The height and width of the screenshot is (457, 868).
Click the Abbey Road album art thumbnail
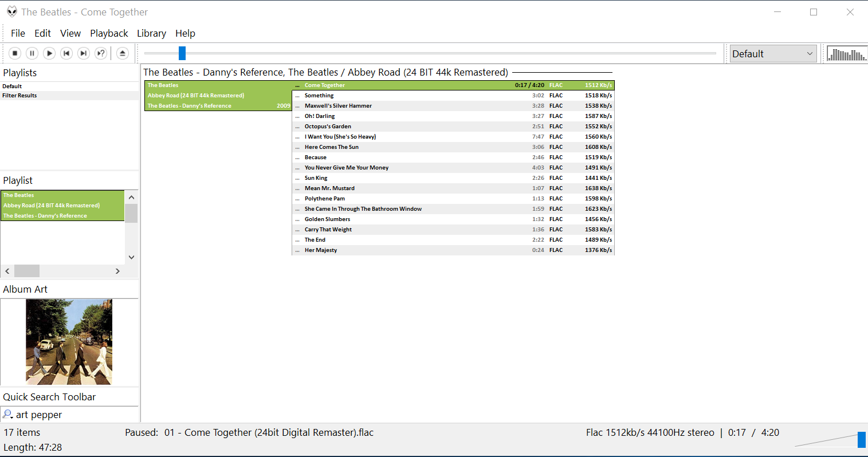click(69, 341)
